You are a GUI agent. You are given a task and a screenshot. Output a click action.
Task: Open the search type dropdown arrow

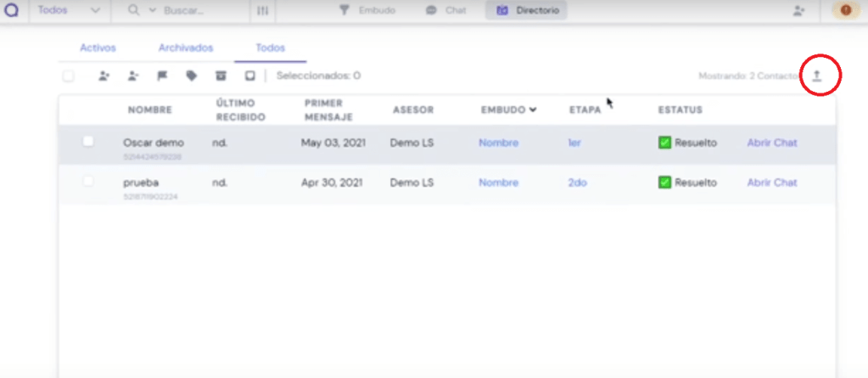point(152,10)
